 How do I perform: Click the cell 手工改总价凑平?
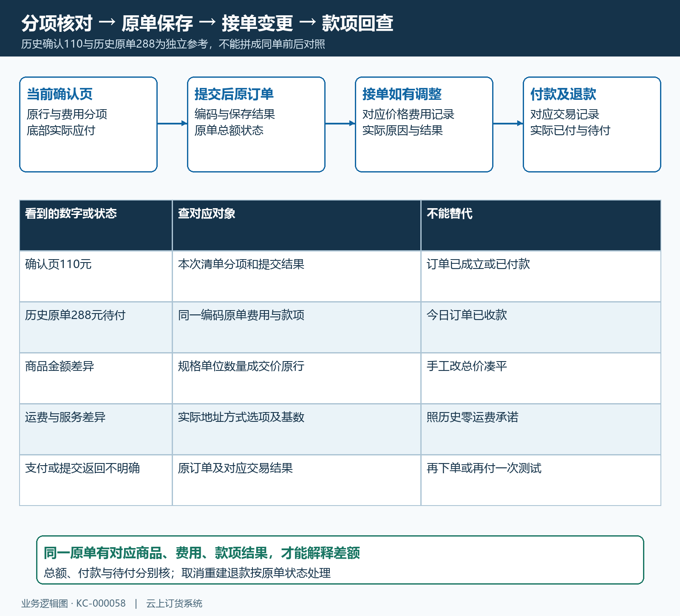(541, 378)
